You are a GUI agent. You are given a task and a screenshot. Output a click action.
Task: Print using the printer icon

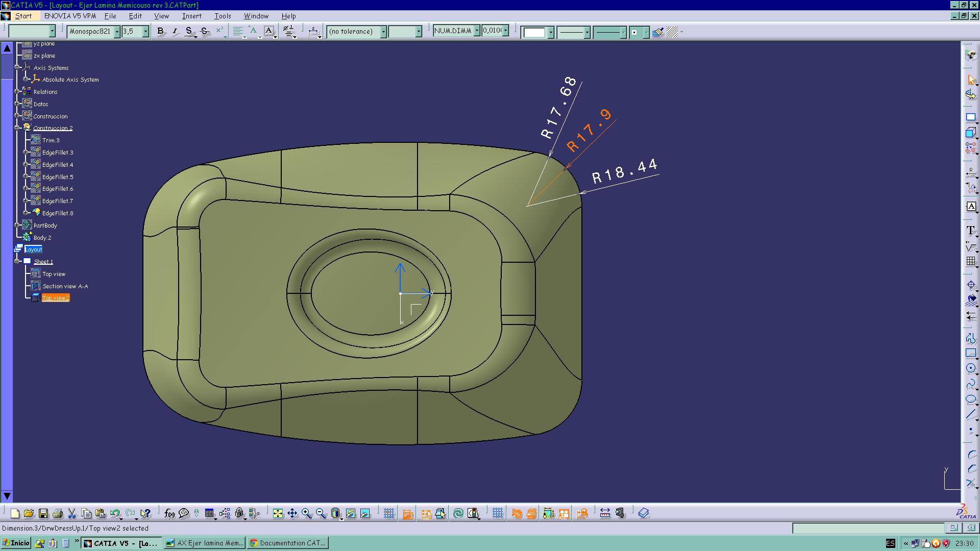tap(58, 513)
